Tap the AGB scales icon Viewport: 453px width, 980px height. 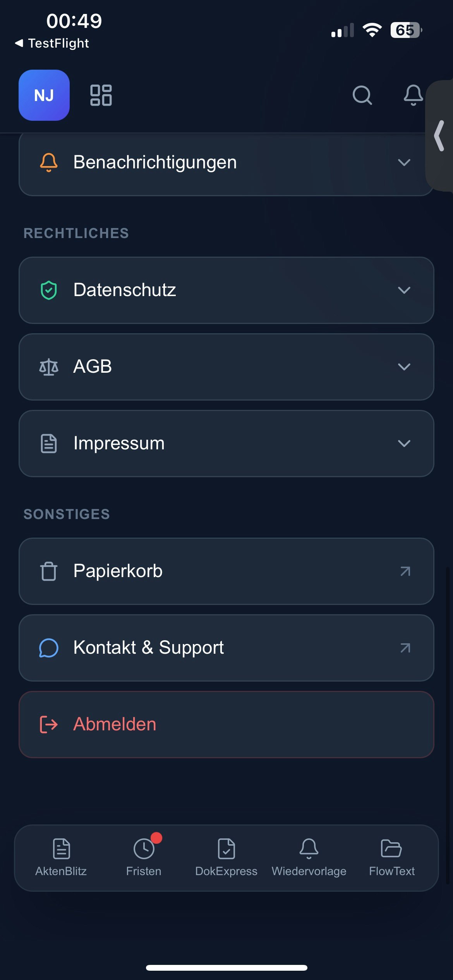click(48, 366)
